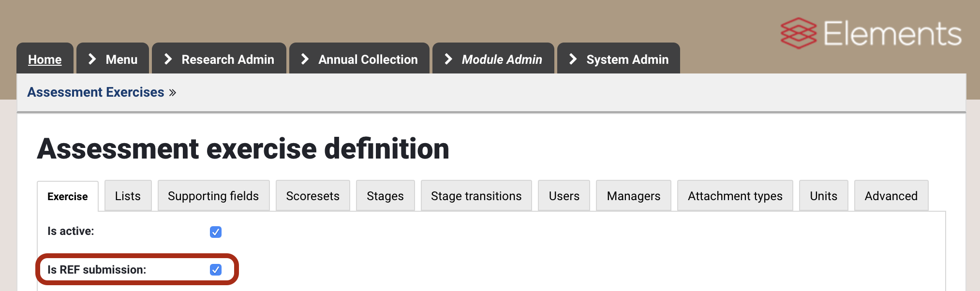This screenshot has width=980, height=291.
Task: Uncheck the Is active checkbox
Action: (x=216, y=232)
